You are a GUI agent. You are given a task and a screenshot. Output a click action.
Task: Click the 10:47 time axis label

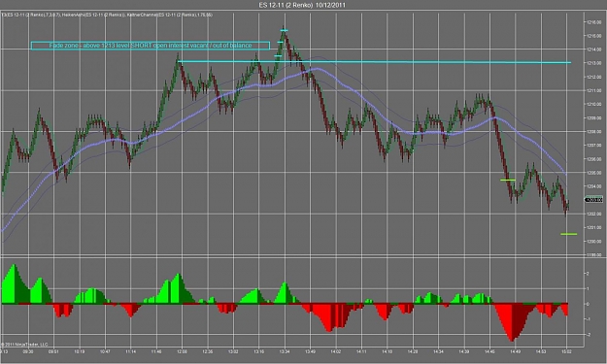[x=105, y=351]
